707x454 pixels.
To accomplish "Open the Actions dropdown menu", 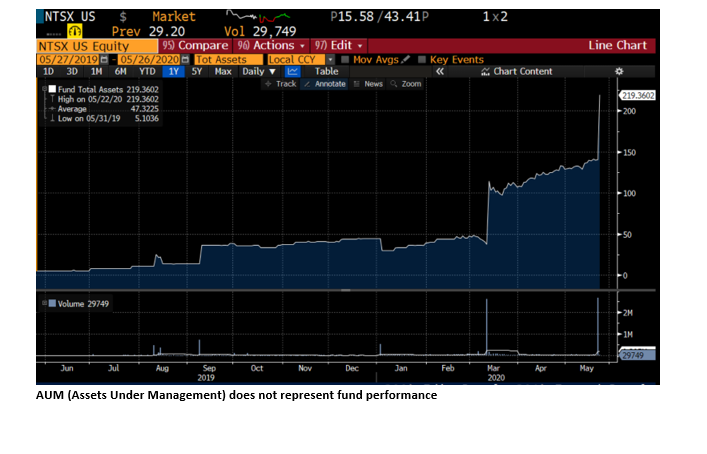I will tap(271, 46).
